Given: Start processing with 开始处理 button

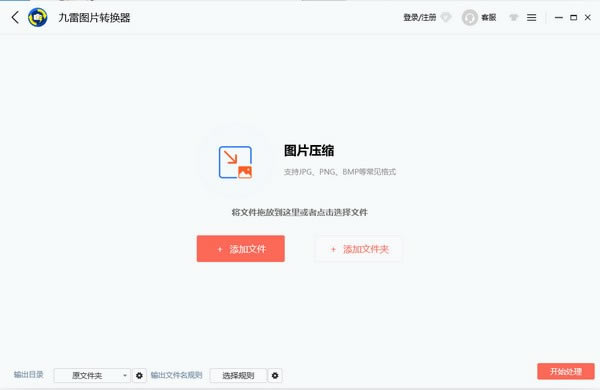Looking at the screenshot, I should (566, 371).
